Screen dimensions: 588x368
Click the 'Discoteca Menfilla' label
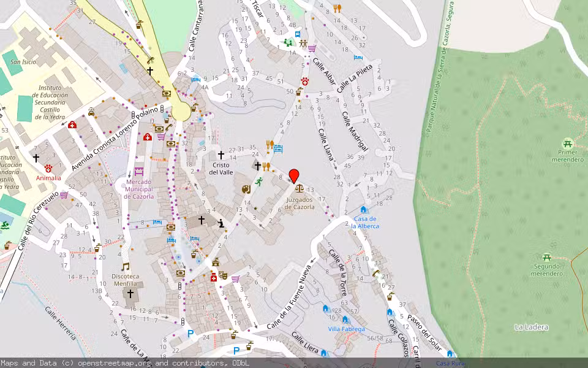(x=125, y=280)
